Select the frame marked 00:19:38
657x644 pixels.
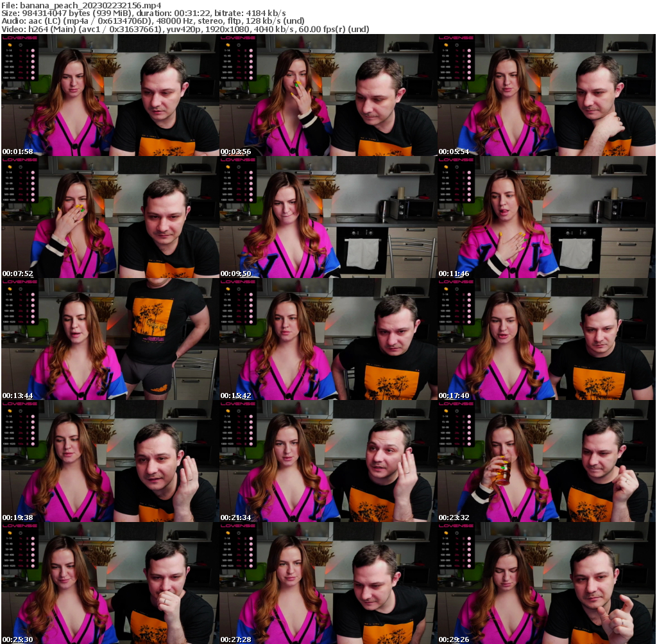[110, 461]
